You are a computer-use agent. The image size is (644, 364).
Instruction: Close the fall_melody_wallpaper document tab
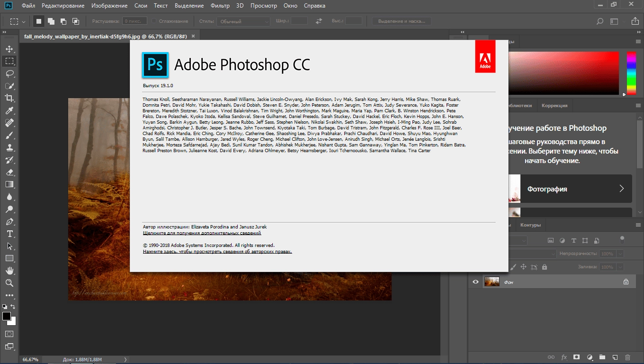[x=192, y=36]
